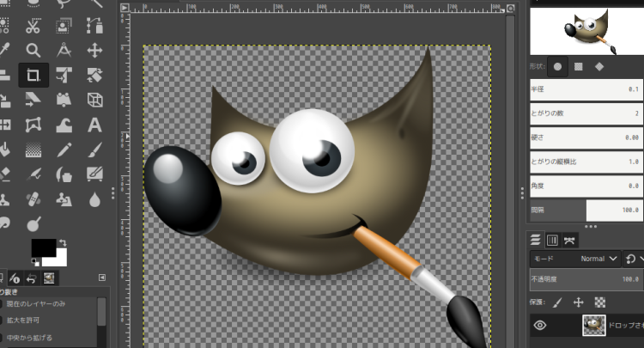Switch to the Channels tab
The image size is (644, 348).
(x=552, y=240)
